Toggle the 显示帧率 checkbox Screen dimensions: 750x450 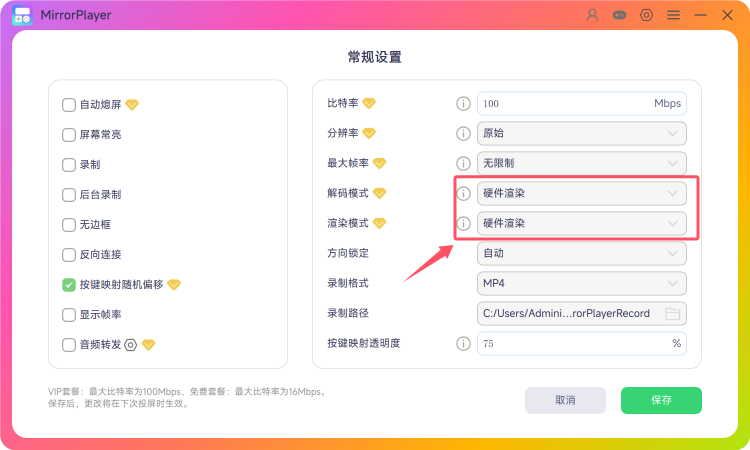click(x=69, y=315)
